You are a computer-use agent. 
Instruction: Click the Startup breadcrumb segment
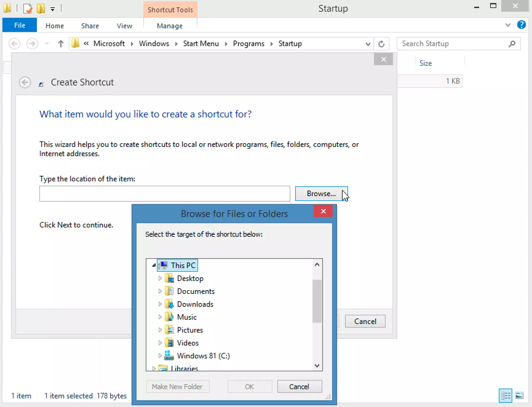tap(290, 44)
